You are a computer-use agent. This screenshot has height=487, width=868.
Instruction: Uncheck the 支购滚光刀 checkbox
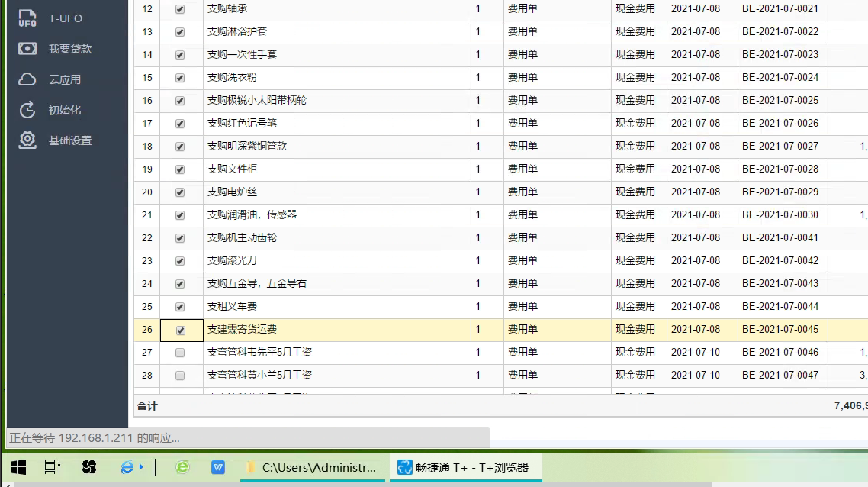click(x=180, y=261)
